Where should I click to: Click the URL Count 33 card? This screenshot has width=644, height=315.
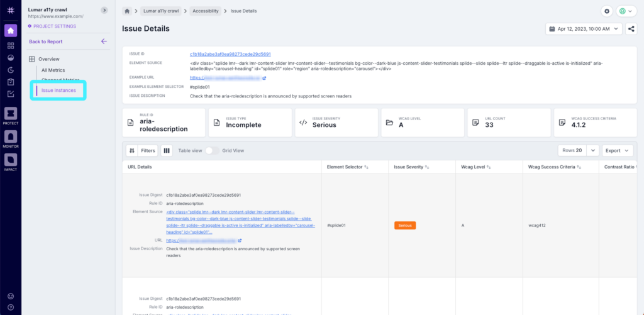coord(509,123)
